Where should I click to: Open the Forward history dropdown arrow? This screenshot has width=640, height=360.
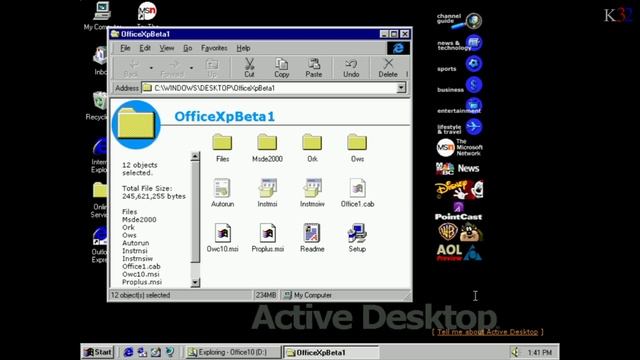tap(191, 68)
